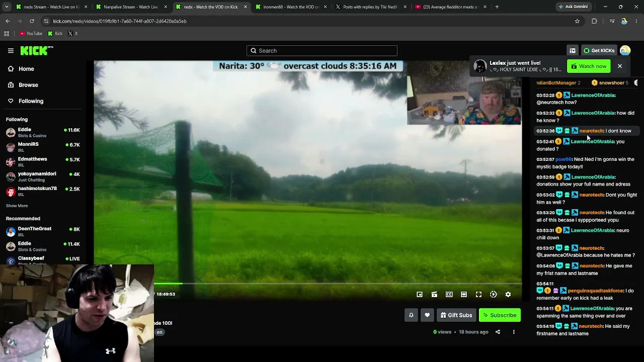The image size is (644, 362).
Task: Open the browser extensions puzzle icon
Action: click(594, 21)
